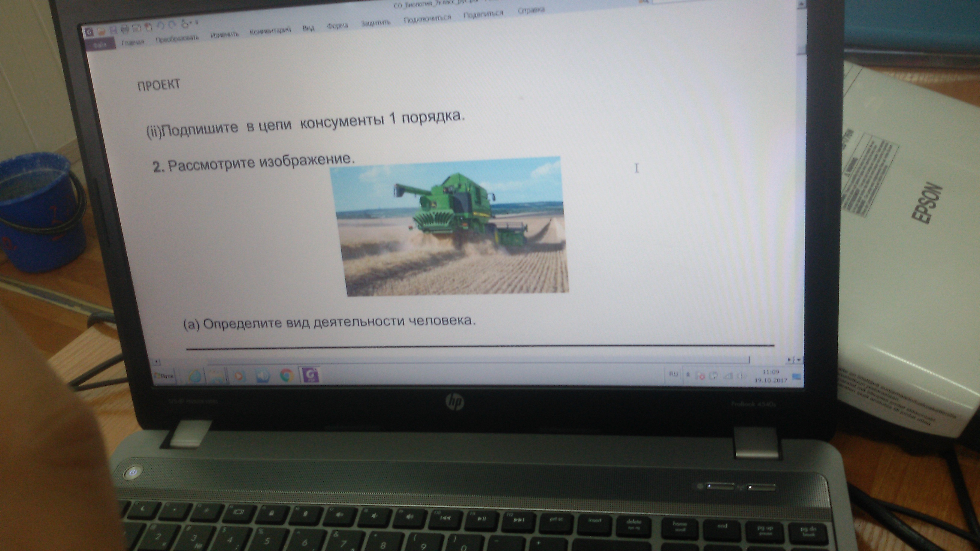Click the down arrow beside horizontal scrollbar
The image size is (980, 551).
point(799,359)
